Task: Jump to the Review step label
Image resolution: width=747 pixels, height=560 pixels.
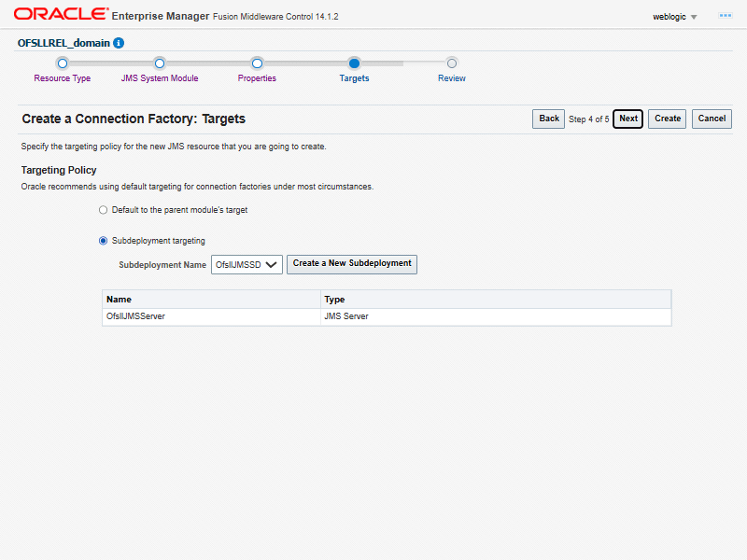Action: (x=452, y=78)
